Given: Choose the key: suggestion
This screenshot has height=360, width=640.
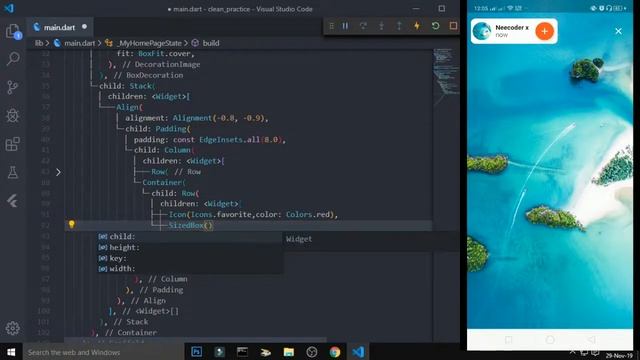Looking at the screenshot, I should (190, 258).
